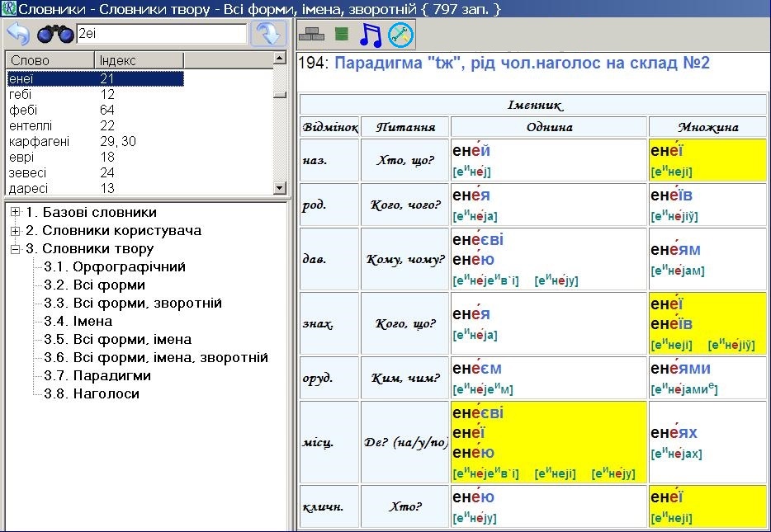Collapse '3. Словники твору' tree node

tap(15, 248)
